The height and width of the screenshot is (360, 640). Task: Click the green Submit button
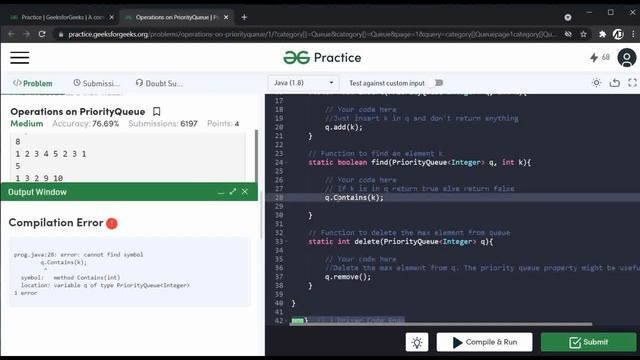(588, 342)
